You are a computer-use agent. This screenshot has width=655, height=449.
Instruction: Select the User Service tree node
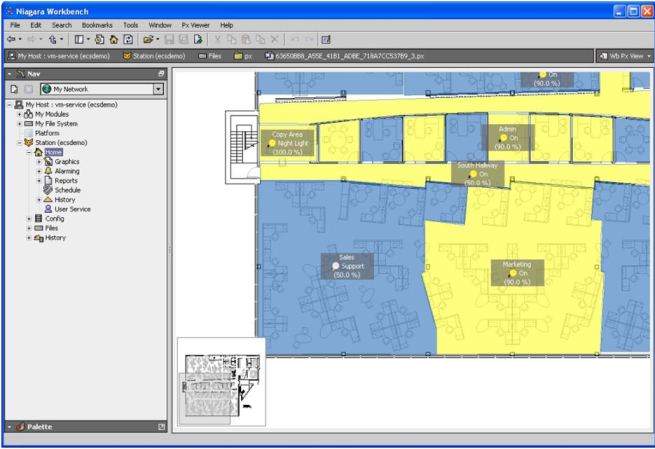72,209
